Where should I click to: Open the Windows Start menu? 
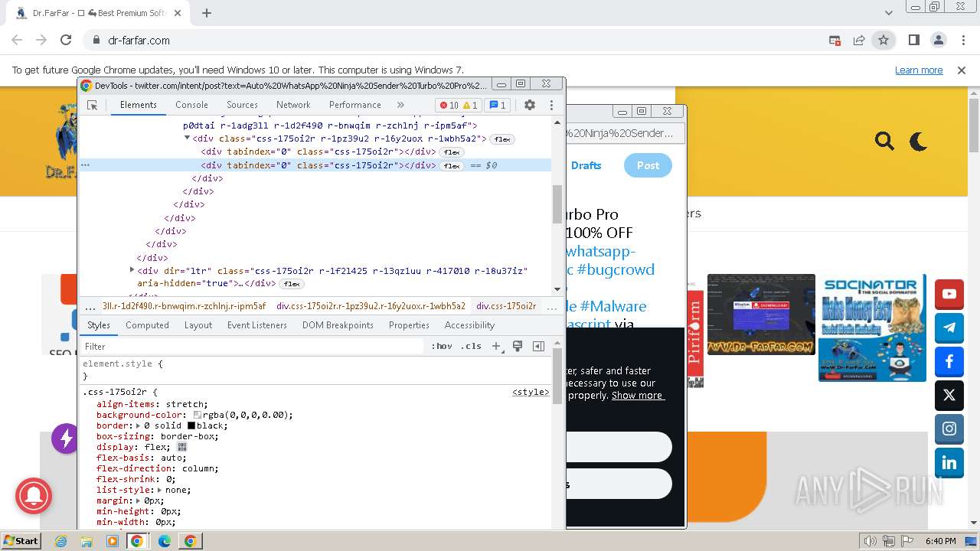[x=21, y=541]
